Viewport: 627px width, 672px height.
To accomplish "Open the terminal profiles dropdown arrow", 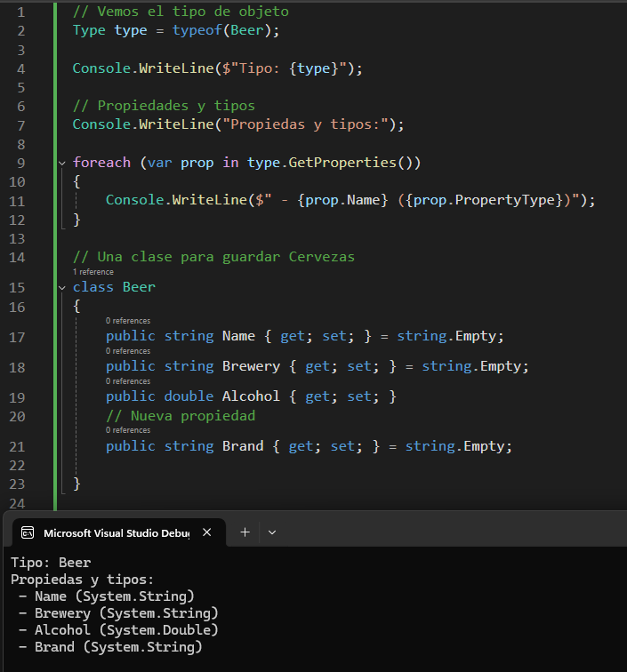I will point(272,532).
